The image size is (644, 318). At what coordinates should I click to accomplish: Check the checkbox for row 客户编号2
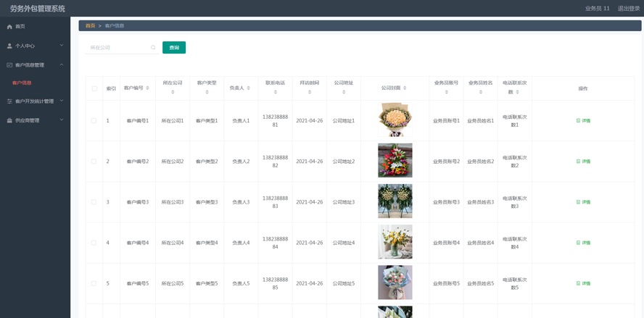(x=94, y=162)
